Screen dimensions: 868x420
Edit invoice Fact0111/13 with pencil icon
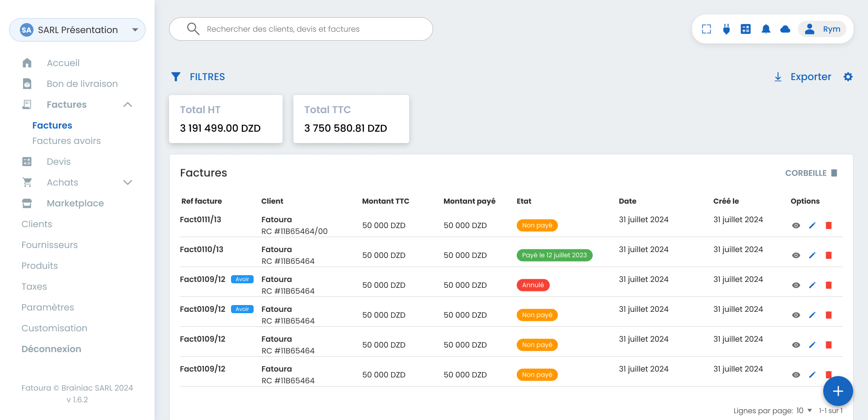(812, 225)
